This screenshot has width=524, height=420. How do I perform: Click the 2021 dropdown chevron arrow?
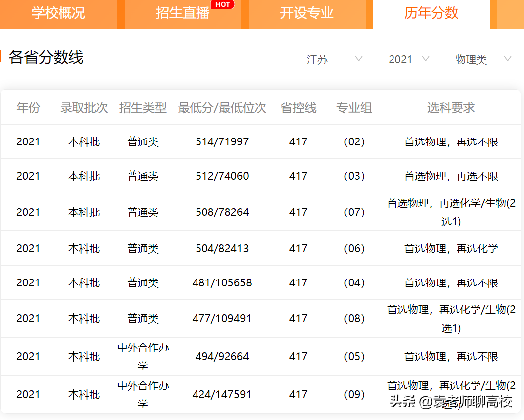coord(426,58)
